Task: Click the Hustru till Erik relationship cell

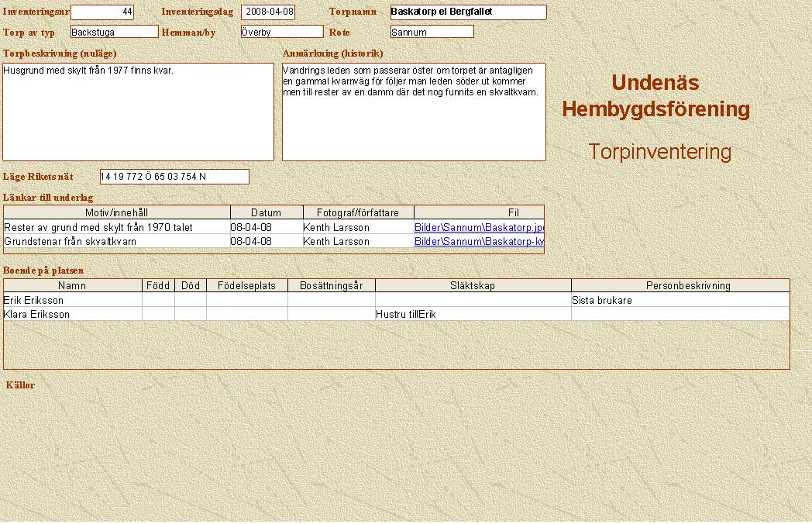Action: click(472, 314)
